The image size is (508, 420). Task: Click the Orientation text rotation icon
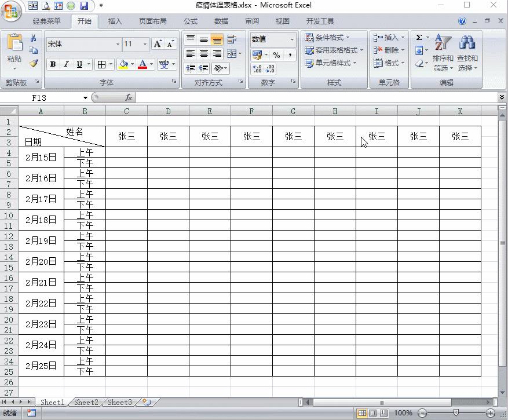pyautogui.click(x=219, y=68)
